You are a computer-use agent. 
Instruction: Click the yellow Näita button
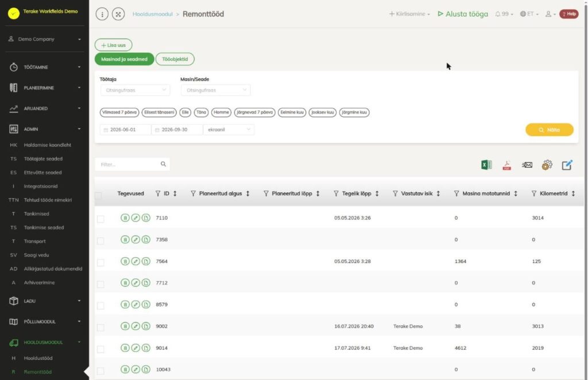[x=550, y=130]
